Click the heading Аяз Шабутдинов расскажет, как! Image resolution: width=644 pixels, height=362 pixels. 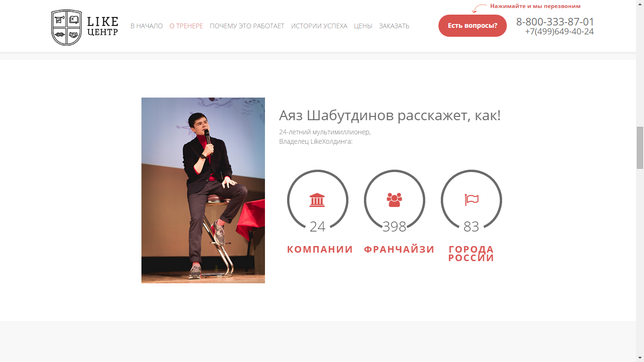click(x=390, y=115)
